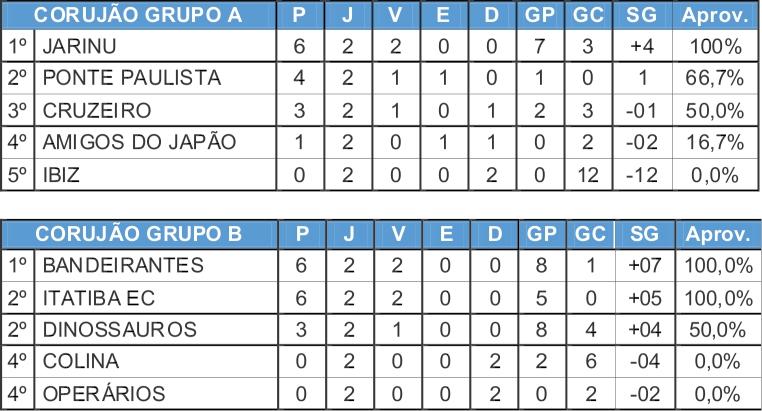Viewport: 762px width, 411px height.
Task: Click the Aprov. column header in Grupo A
Action: pos(713,16)
